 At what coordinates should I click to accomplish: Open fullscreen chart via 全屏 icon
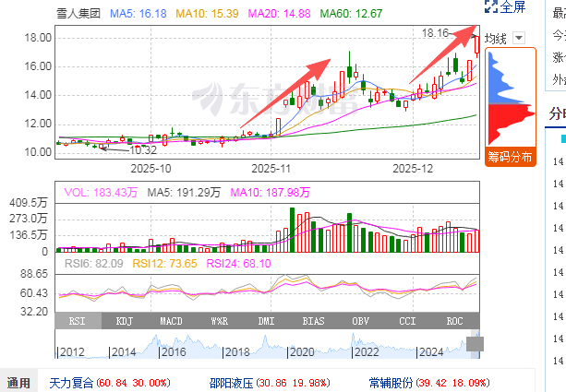coord(491,6)
